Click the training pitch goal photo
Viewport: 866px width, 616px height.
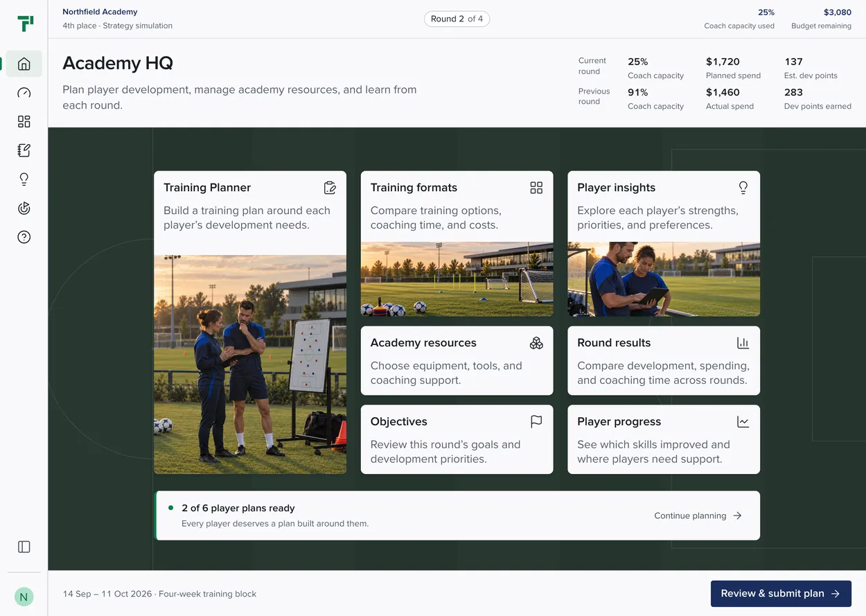pyautogui.click(x=457, y=279)
